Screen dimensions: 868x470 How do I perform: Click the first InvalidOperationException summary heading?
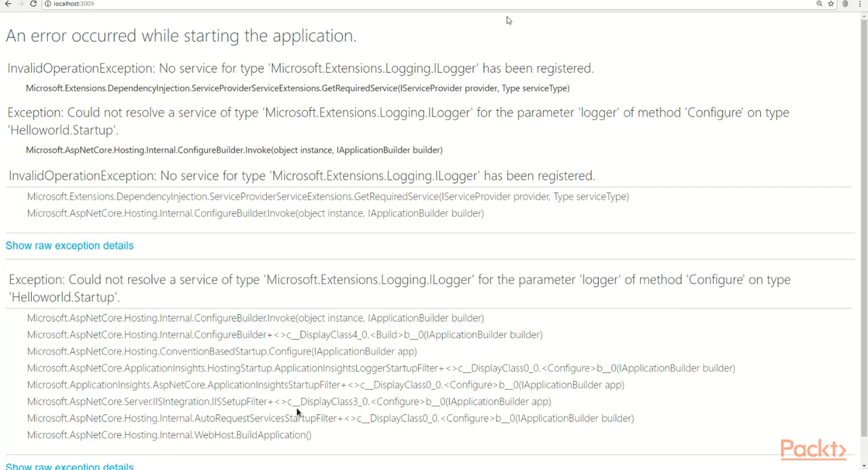coord(300,69)
